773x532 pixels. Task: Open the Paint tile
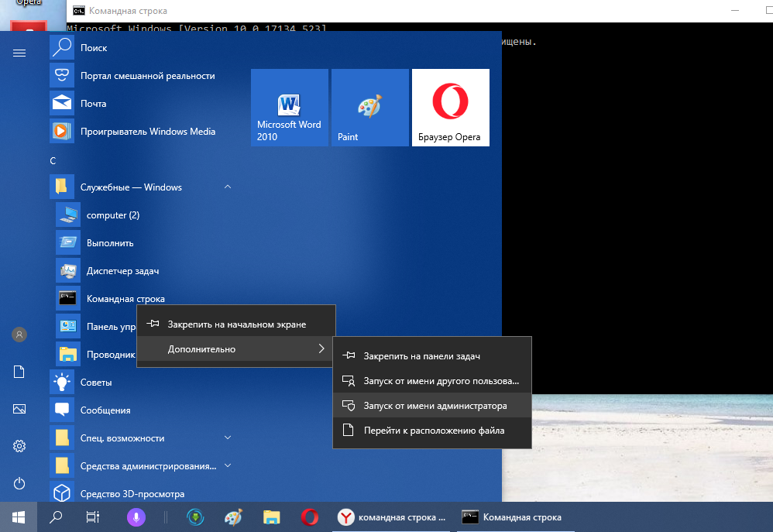coord(369,108)
